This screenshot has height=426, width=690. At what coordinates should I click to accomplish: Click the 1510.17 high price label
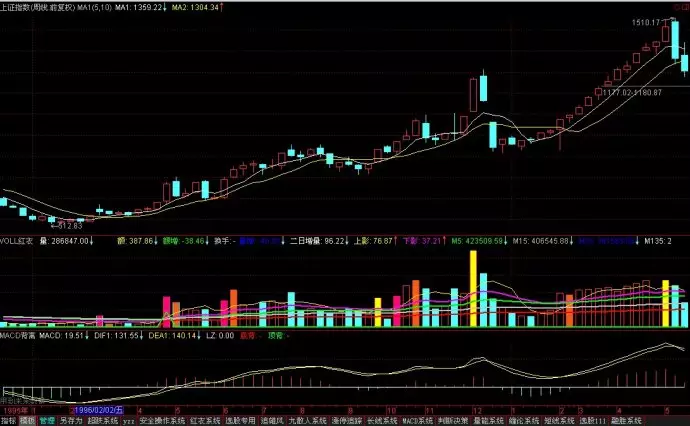pyautogui.click(x=646, y=22)
